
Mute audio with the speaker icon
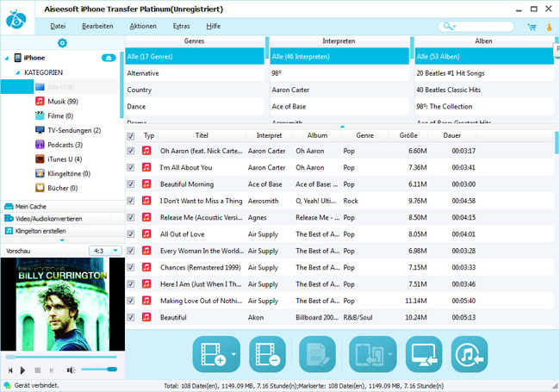coord(71,370)
